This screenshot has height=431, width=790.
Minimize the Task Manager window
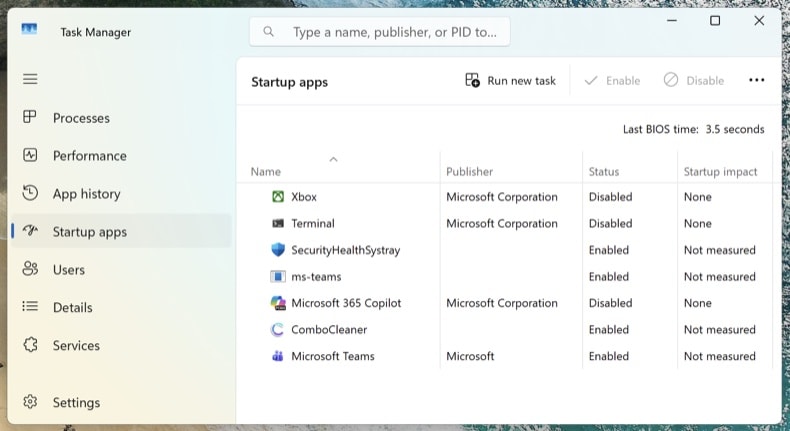[x=672, y=21]
